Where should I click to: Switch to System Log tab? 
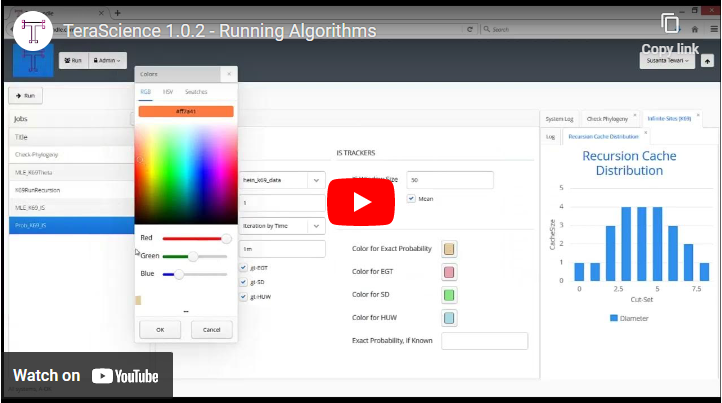click(x=559, y=119)
